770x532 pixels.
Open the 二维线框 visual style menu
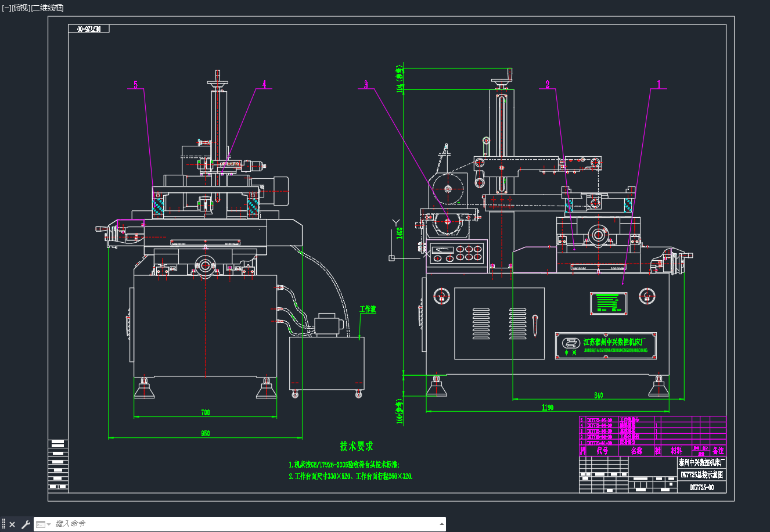(x=47, y=8)
